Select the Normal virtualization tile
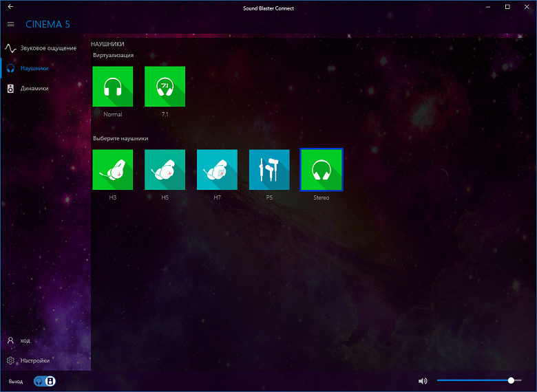Screen dimensions: 537x392 (113, 87)
